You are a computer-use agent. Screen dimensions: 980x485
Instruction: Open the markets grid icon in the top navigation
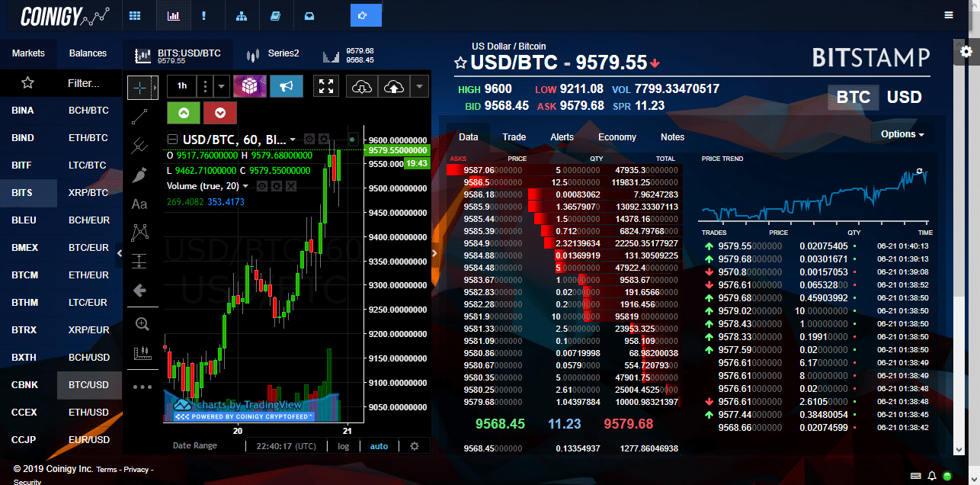tap(135, 15)
